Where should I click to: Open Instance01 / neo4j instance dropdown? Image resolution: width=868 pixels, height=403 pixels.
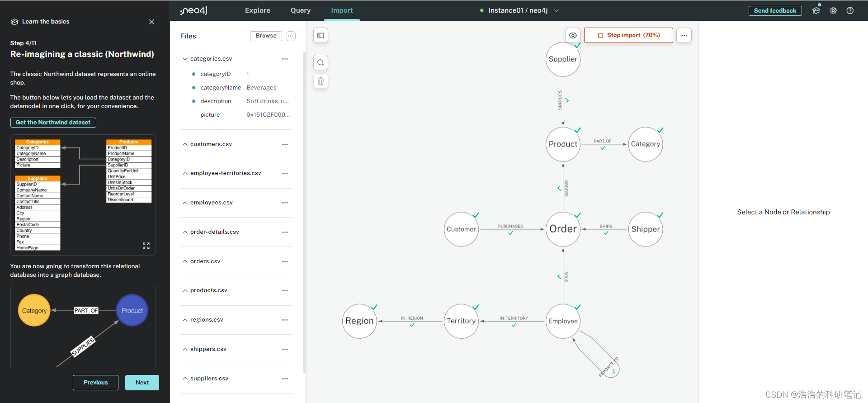(x=519, y=10)
